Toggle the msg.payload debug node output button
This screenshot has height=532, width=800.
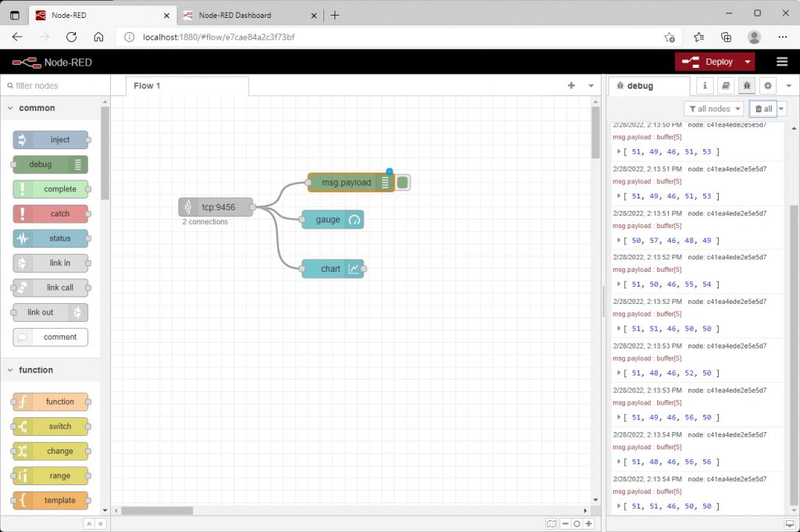tap(402, 183)
